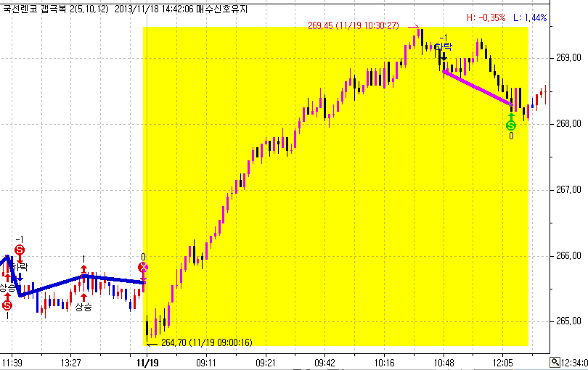Click the red X exit marker labeled 0
Image resolution: width=588 pixels, height=370 pixels.
click(x=143, y=267)
